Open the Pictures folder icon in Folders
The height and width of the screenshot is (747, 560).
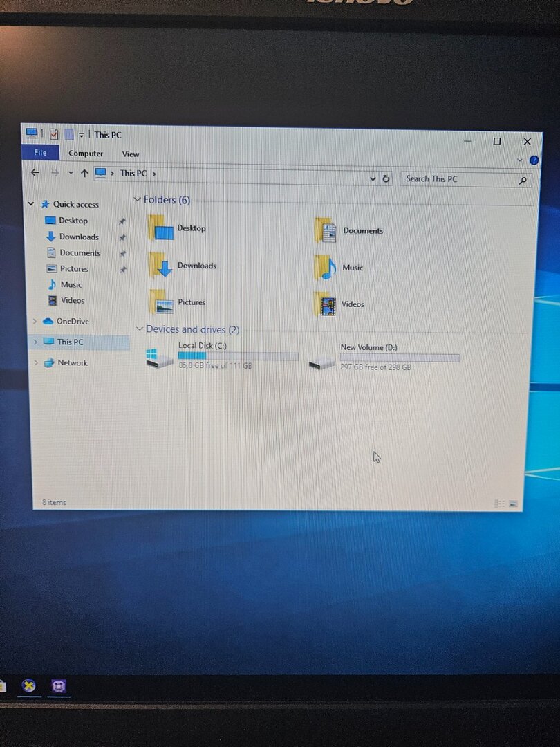(161, 302)
